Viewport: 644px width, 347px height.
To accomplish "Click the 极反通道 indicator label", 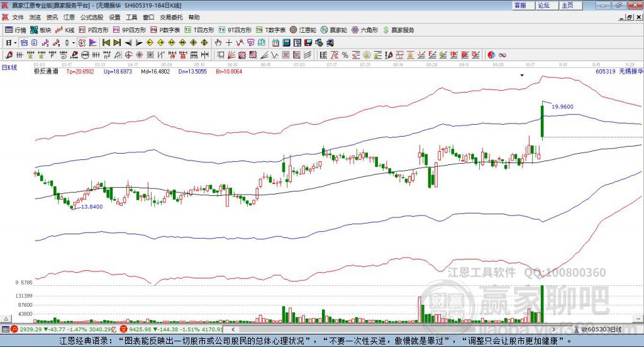I will pos(46,72).
